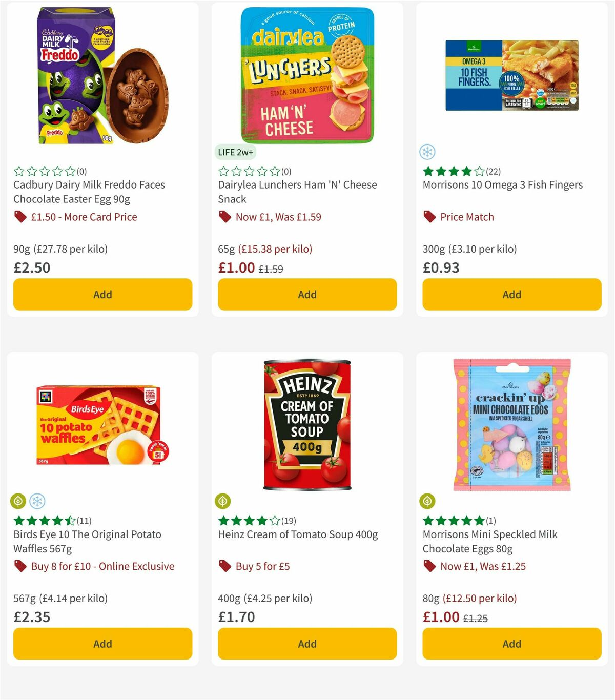The width and height of the screenshot is (615, 700).
Task: Click the 'LIFE 2w+' badge on Dairylea Lunchers
Action: (235, 152)
